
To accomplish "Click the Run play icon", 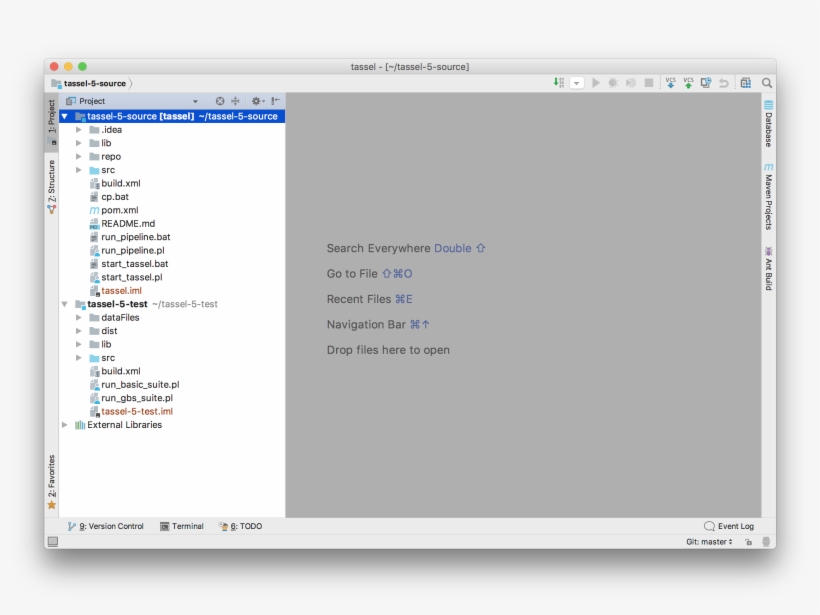I will [596, 83].
